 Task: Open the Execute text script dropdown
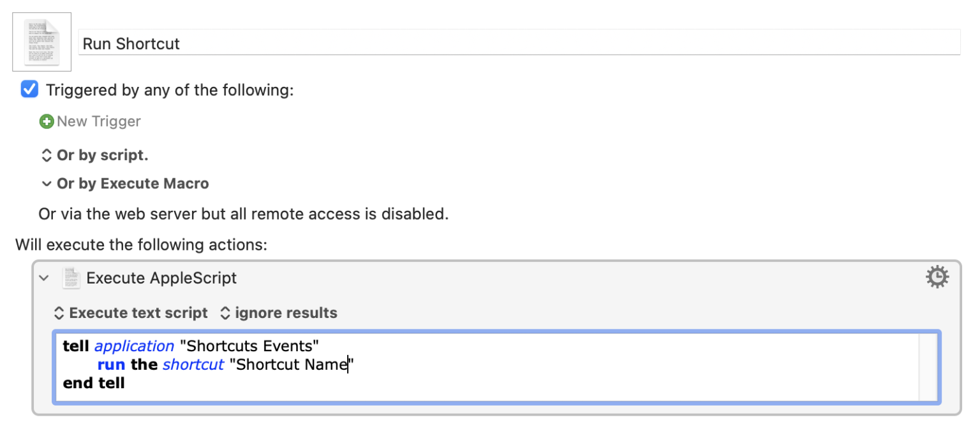(131, 313)
